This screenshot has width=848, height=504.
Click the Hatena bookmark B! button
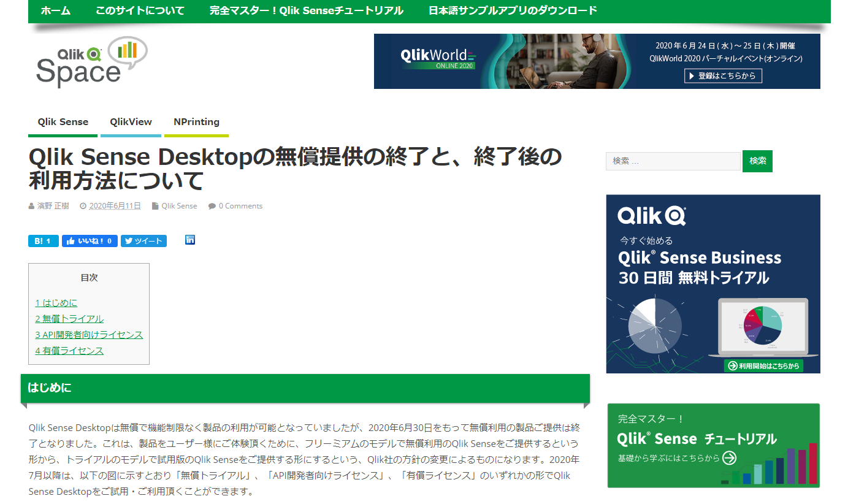(44, 241)
